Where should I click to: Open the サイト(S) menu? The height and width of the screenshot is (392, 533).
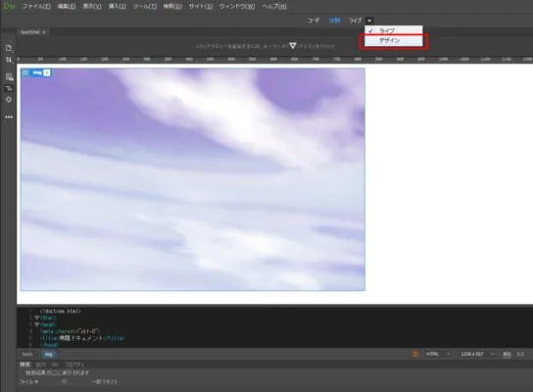(x=201, y=7)
